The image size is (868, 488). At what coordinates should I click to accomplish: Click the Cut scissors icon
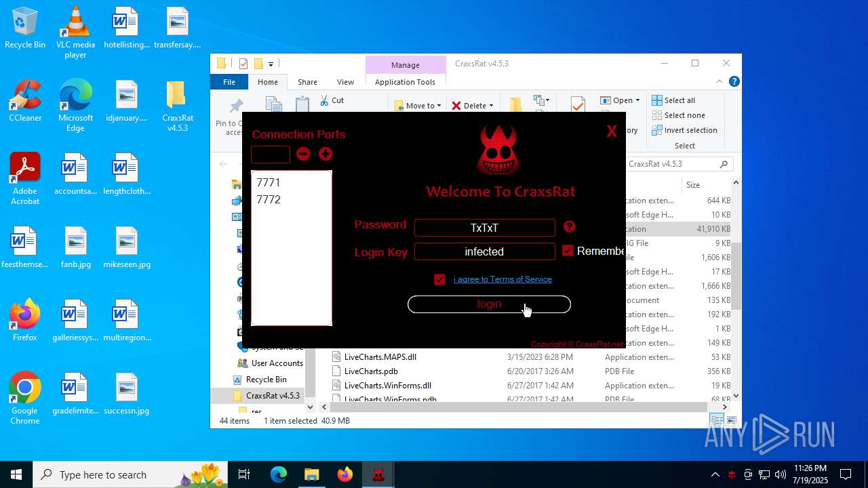[324, 100]
